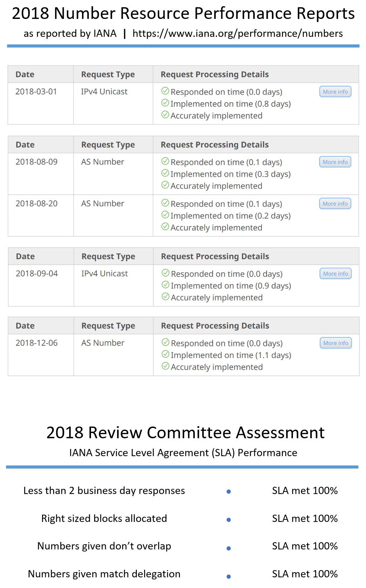
Task: Open More info for the 2018-03-01 request
Action: click(335, 92)
